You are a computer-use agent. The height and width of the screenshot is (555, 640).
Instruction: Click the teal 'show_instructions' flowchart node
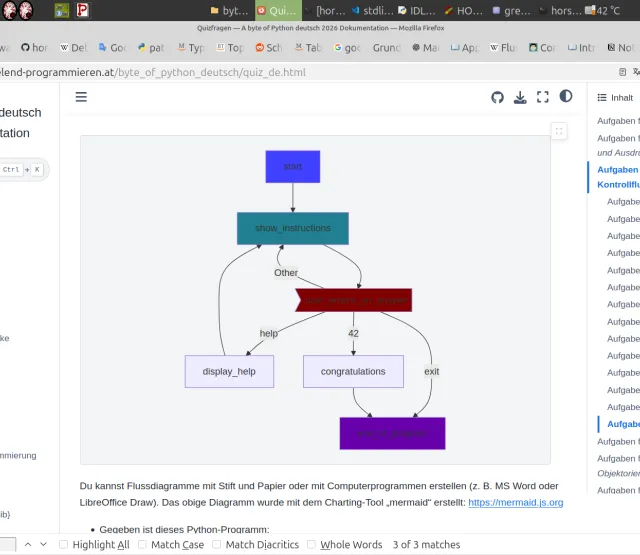pos(293,228)
